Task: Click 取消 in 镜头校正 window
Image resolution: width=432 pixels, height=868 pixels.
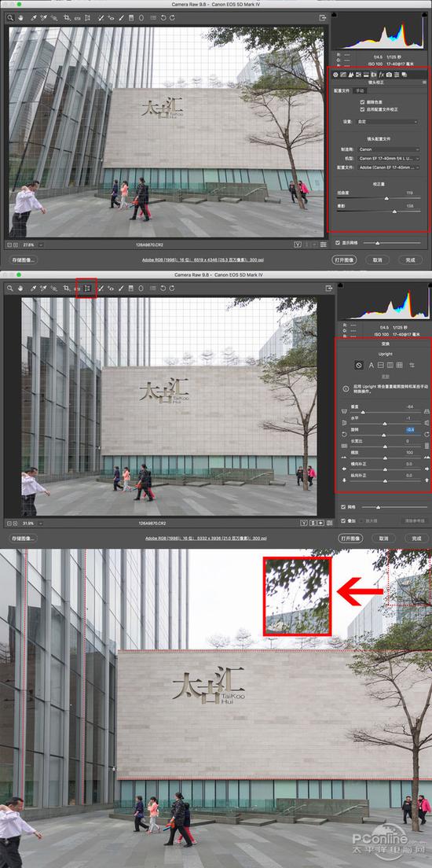Action: click(378, 259)
